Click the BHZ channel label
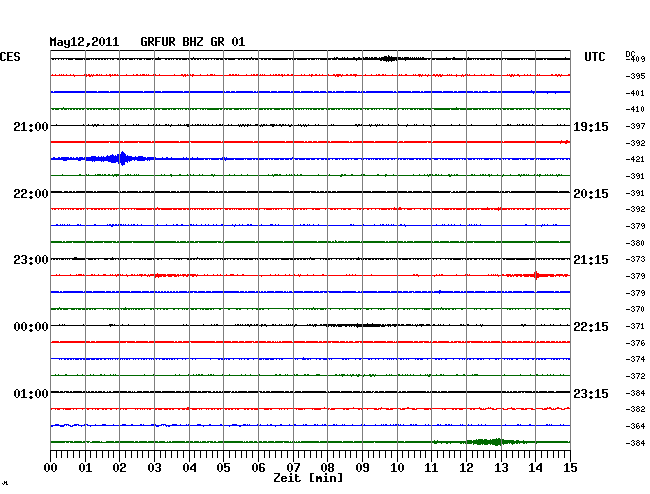 point(193,42)
